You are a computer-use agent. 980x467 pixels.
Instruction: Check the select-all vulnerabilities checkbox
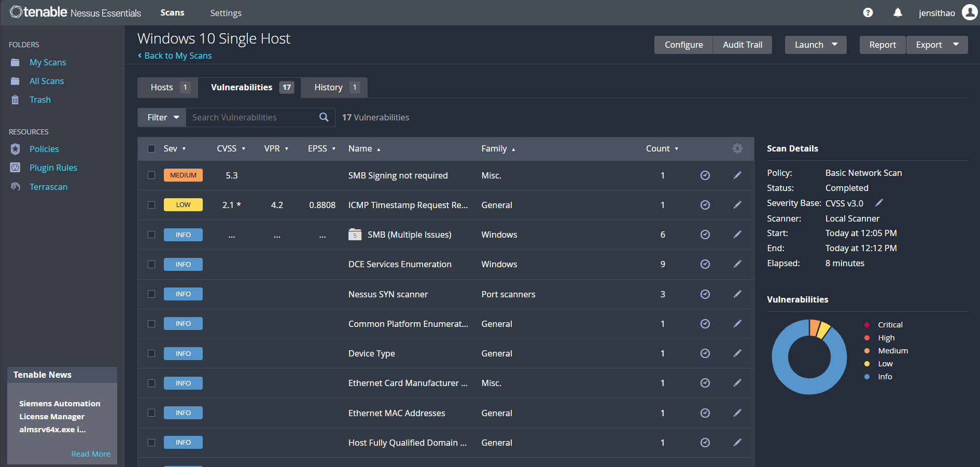tap(151, 148)
